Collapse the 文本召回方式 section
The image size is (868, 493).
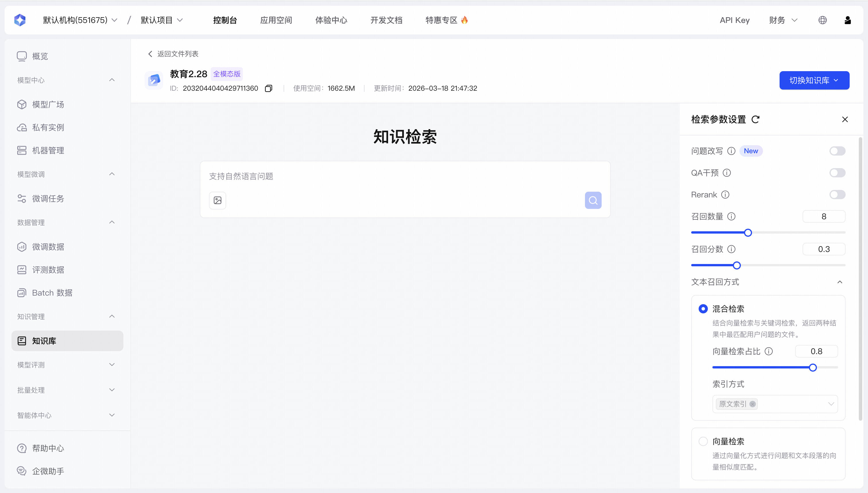840,282
